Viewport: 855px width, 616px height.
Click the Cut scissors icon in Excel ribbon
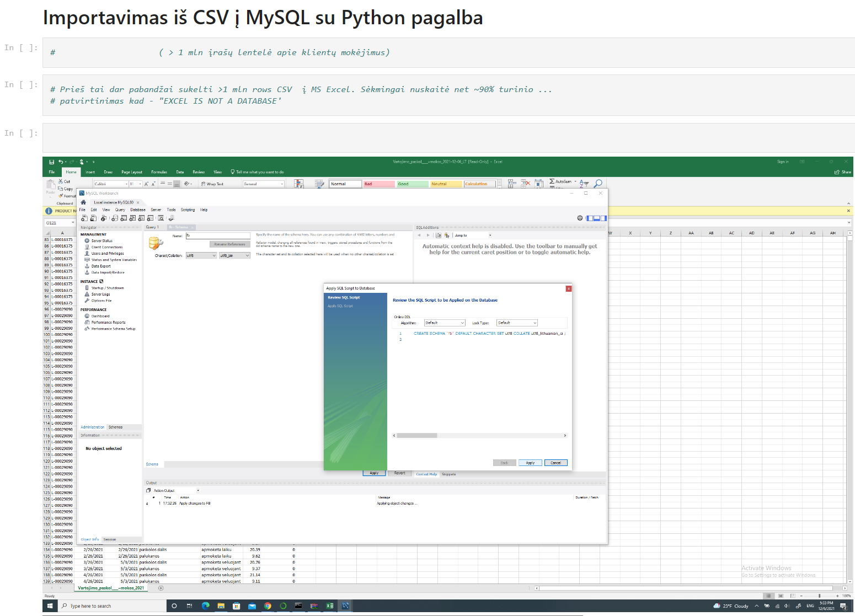click(61, 181)
